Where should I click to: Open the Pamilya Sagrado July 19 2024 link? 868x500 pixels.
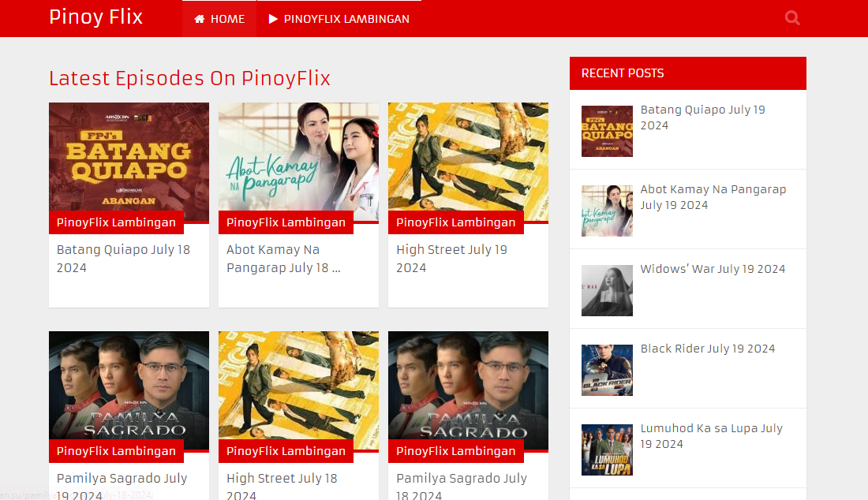122,485
